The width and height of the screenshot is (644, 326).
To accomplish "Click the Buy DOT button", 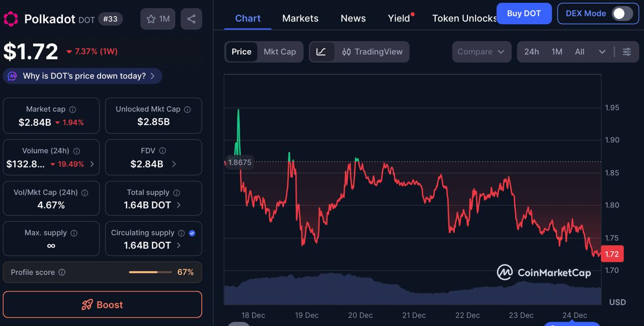I will click(x=524, y=14).
